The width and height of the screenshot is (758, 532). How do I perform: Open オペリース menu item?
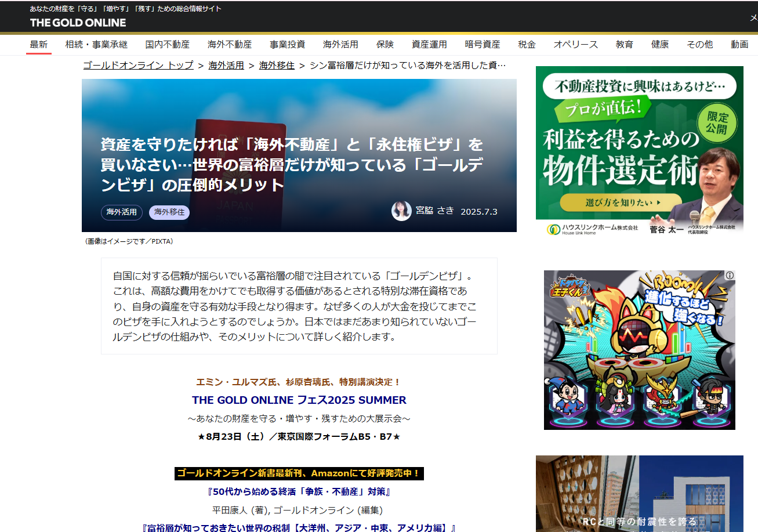point(575,44)
